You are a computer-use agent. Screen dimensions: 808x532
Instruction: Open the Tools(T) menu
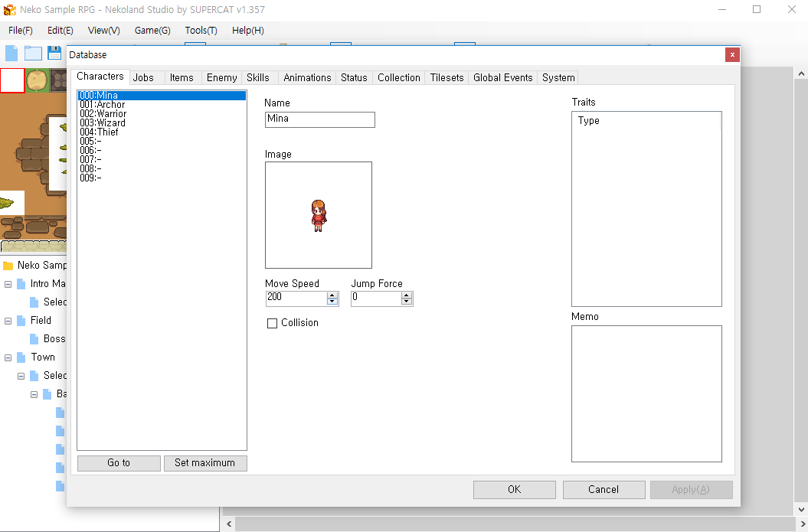point(201,31)
